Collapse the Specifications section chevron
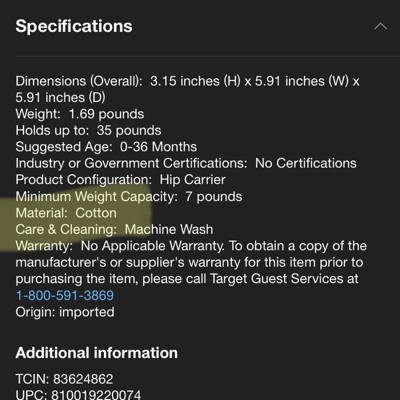 click(x=381, y=26)
